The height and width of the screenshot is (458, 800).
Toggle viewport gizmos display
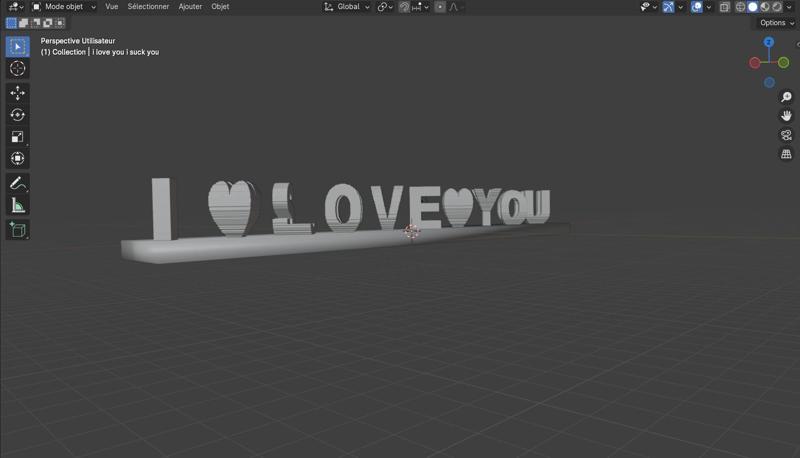click(668, 7)
